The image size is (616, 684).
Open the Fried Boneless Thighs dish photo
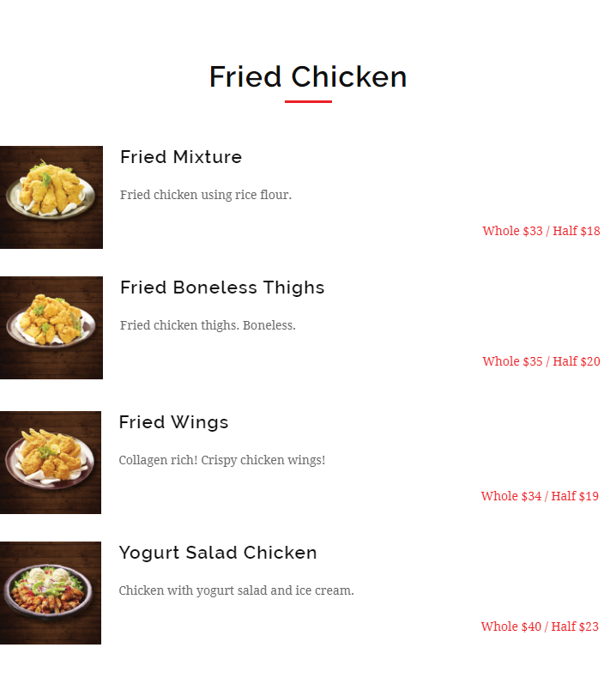click(51, 328)
